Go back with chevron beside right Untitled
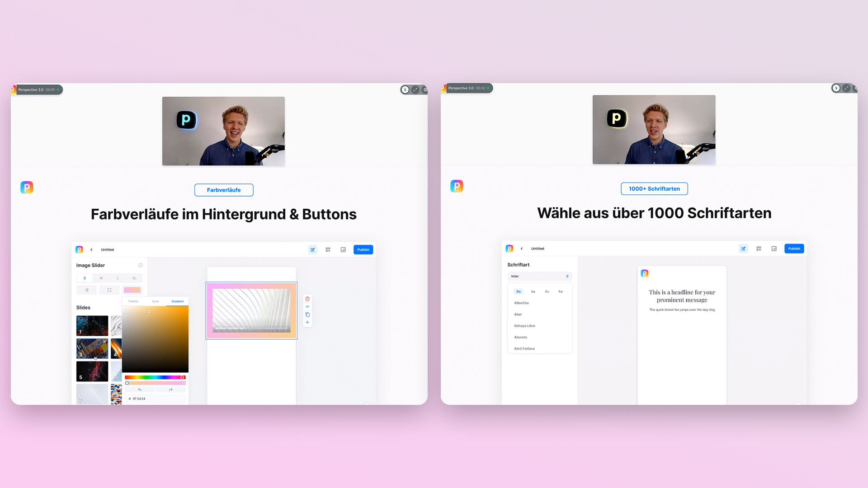Viewport: 868px width, 488px height. (x=522, y=249)
